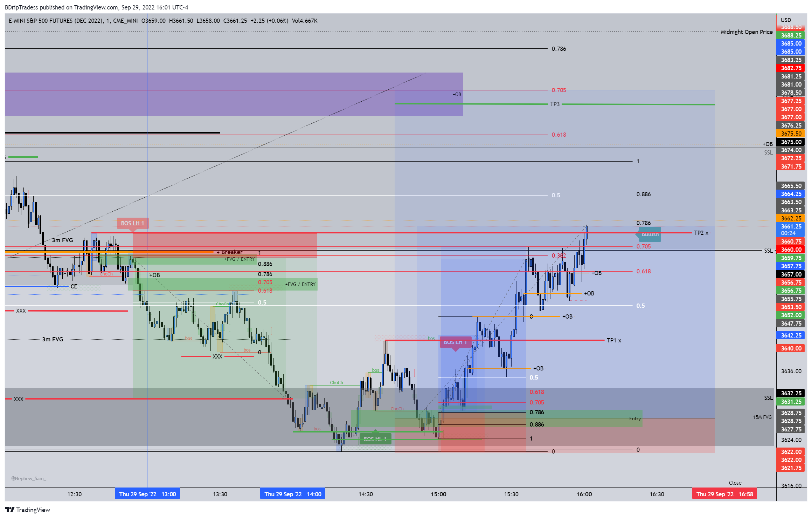Screen dimensions: 812x518
Task: Select the blue Thu 29 Sep '22 14:00 time marker
Action: point(293,494)
